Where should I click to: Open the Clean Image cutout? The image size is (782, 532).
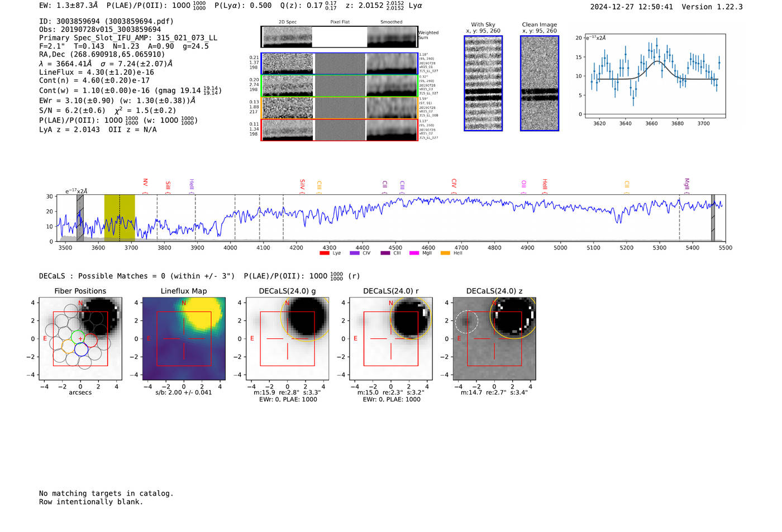540,83
